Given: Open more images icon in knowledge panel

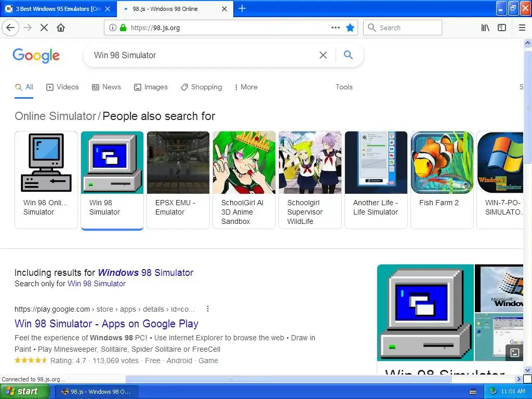Looking at the screenshot, I should pyautogui.click(x=514, y=353).
